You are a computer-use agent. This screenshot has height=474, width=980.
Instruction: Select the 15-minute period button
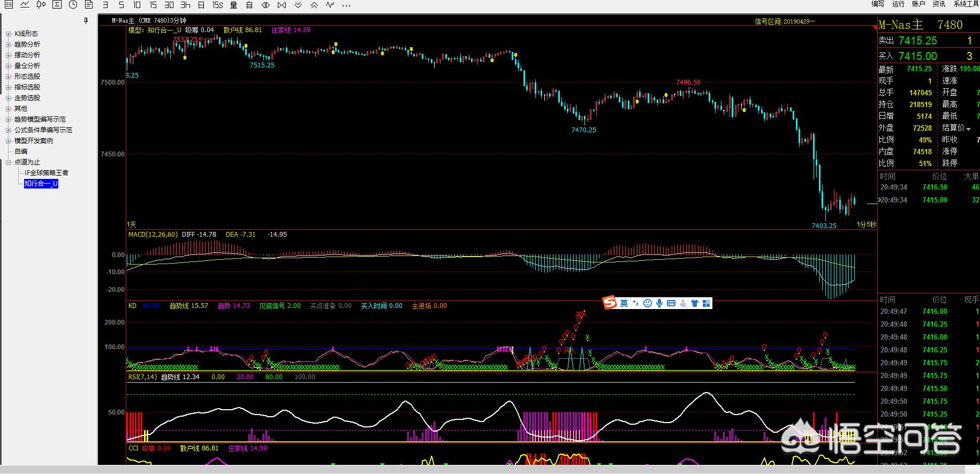tap(153, 5)
